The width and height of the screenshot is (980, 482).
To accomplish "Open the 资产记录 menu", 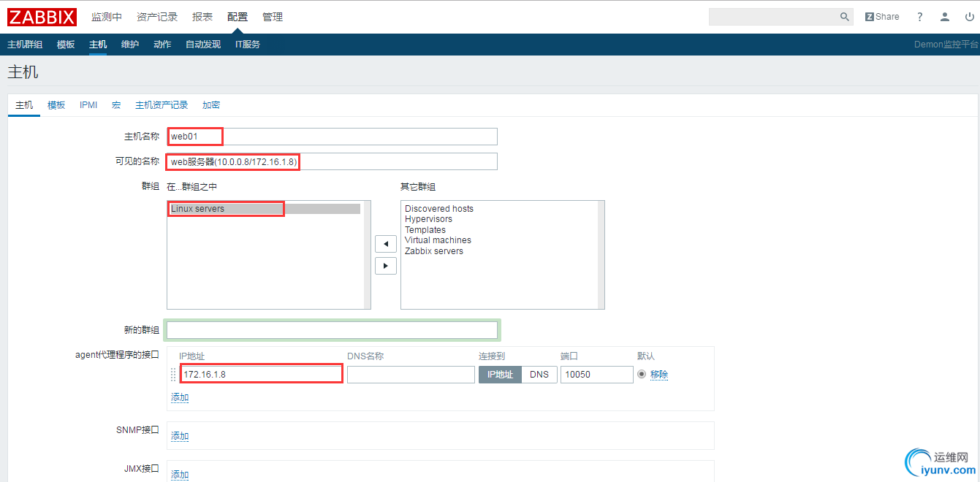I will 157,17.
